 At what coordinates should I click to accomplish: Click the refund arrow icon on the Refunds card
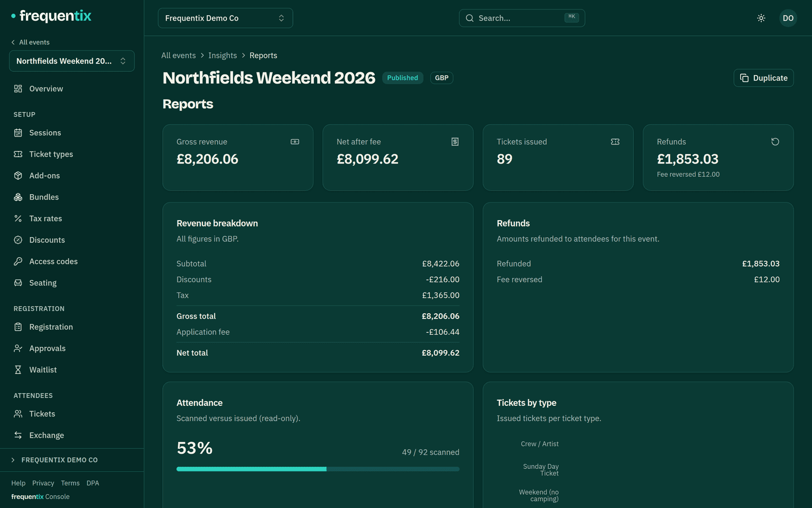point(776,142)
